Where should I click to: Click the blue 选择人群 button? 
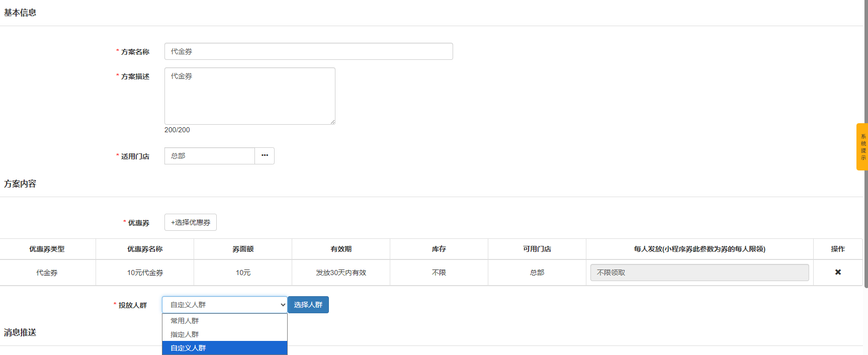pyautogui.click(x=308, y=305)
